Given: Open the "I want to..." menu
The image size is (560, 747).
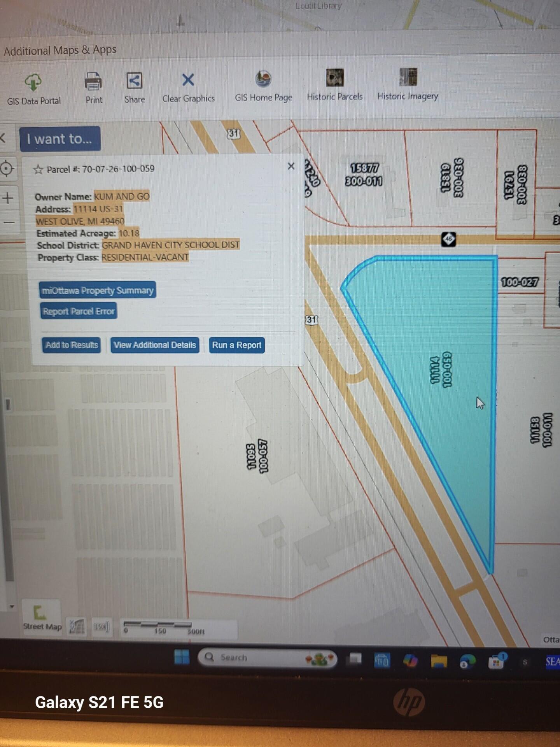Looking at the screenshot, I should 60,139.
